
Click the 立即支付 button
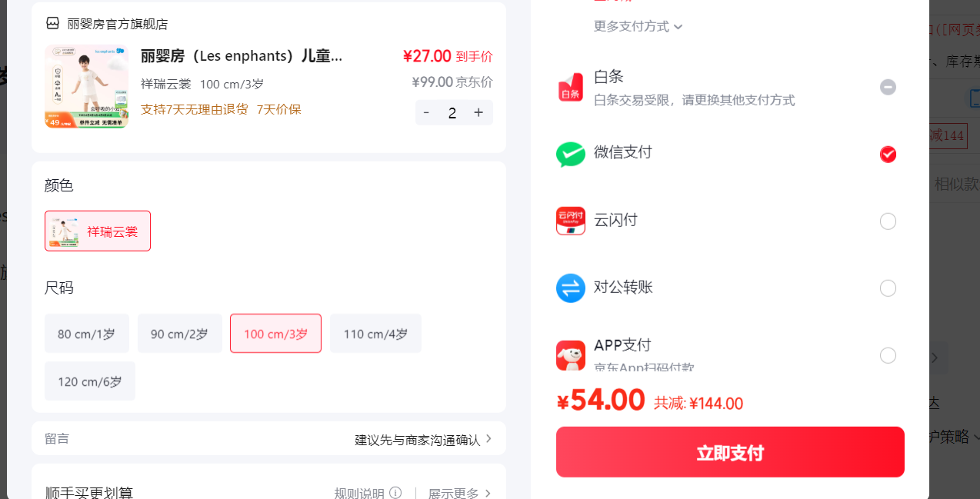click(x=730, y=452)
